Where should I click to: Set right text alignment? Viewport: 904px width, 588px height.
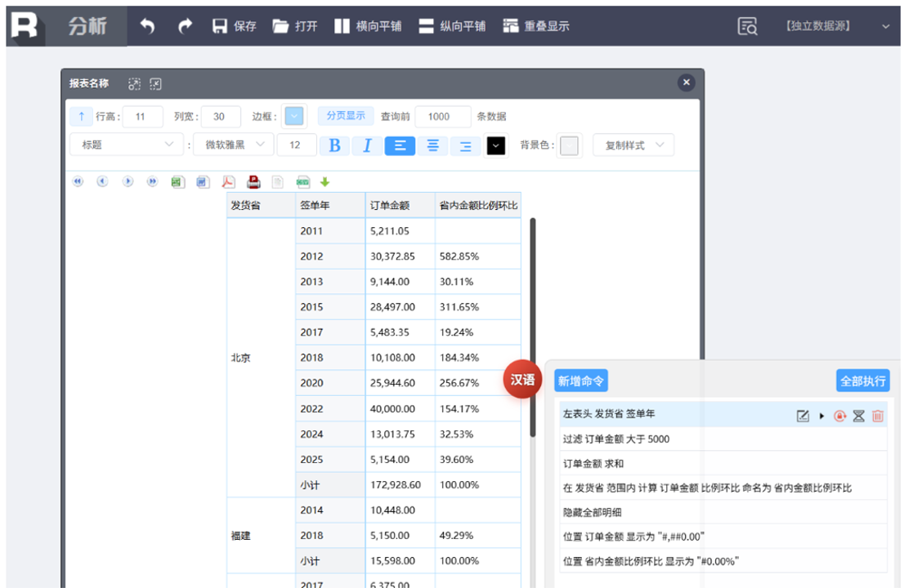point(465,145)
